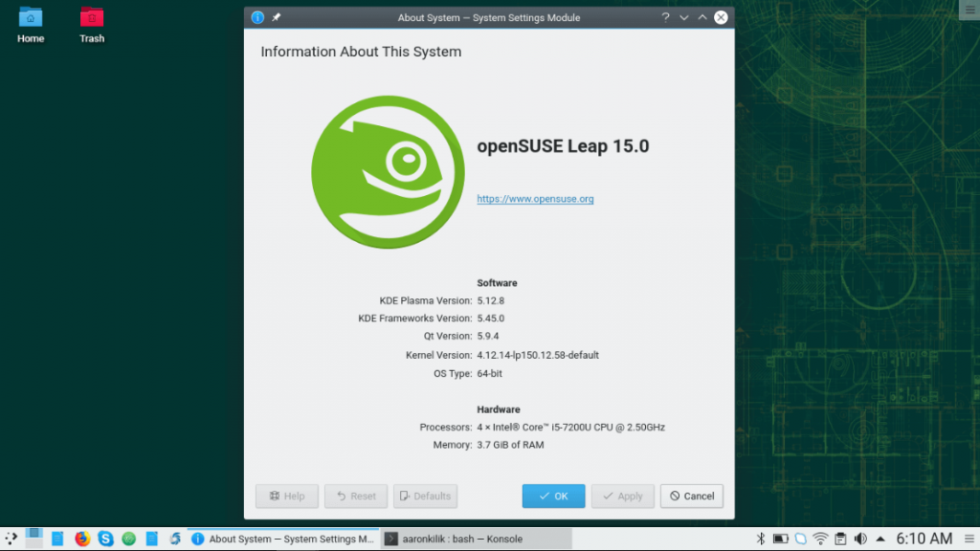This screenshot has width=980, height=551.
Task: Open the volume control in system tray
Action: click(x=861, y=539)
